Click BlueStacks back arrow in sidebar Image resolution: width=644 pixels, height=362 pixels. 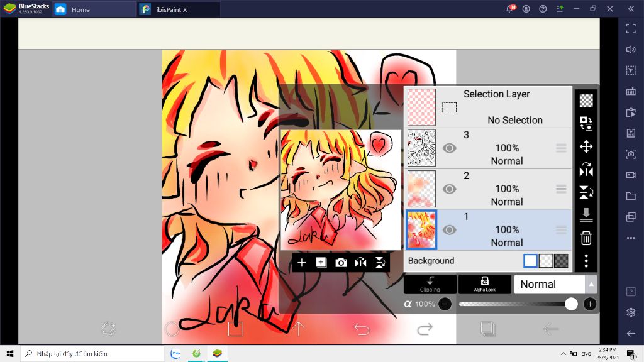pos(631,333)
